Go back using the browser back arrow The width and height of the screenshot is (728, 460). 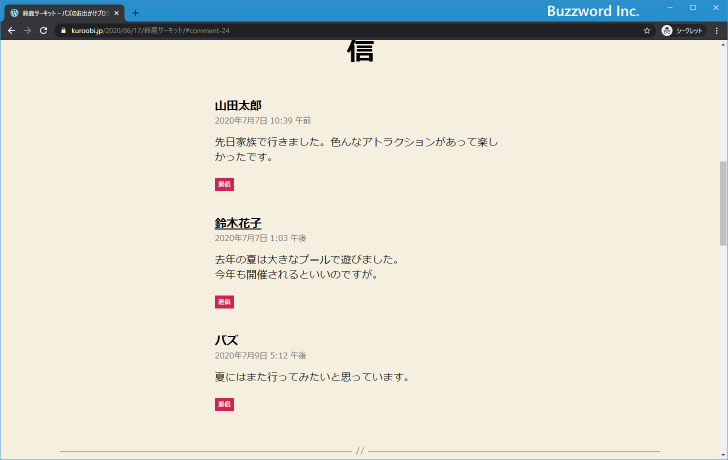(x=12, y=31)
